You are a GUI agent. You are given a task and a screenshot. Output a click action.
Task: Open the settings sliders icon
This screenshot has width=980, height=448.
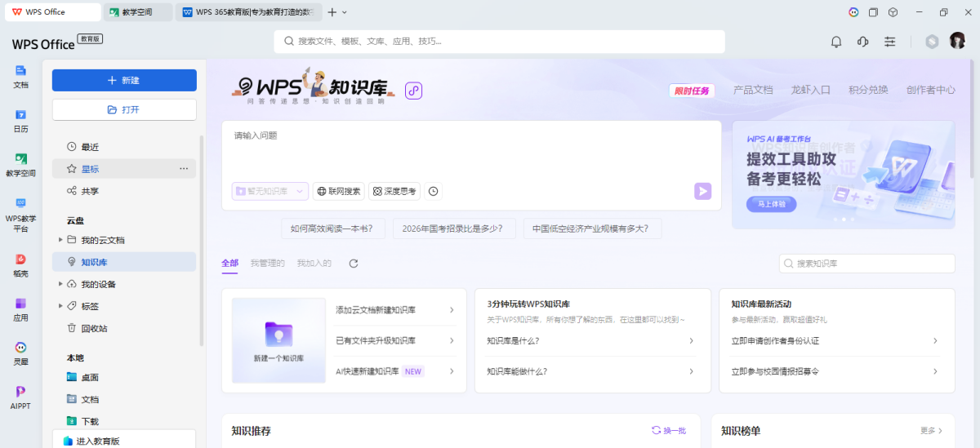click(x=890, y=42)
